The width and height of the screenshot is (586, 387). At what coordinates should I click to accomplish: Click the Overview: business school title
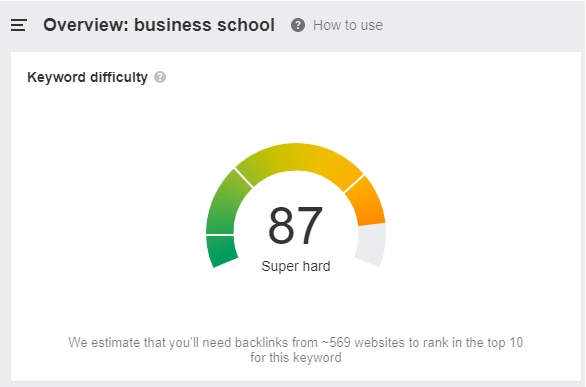point(159,25)
